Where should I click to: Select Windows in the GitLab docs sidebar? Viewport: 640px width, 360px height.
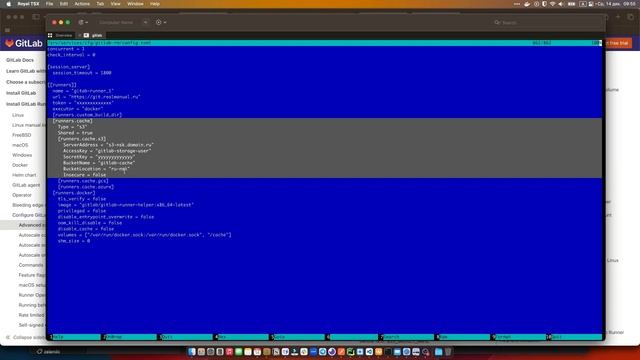(x=22, y=155)
